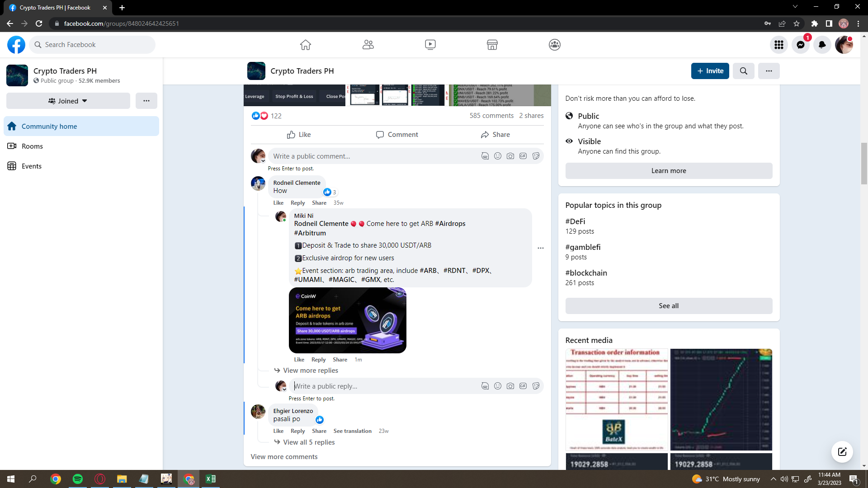Open the Facebook apps menu grid
The image size is (868, 488).
pyautogui.click(x=778, y=45)
